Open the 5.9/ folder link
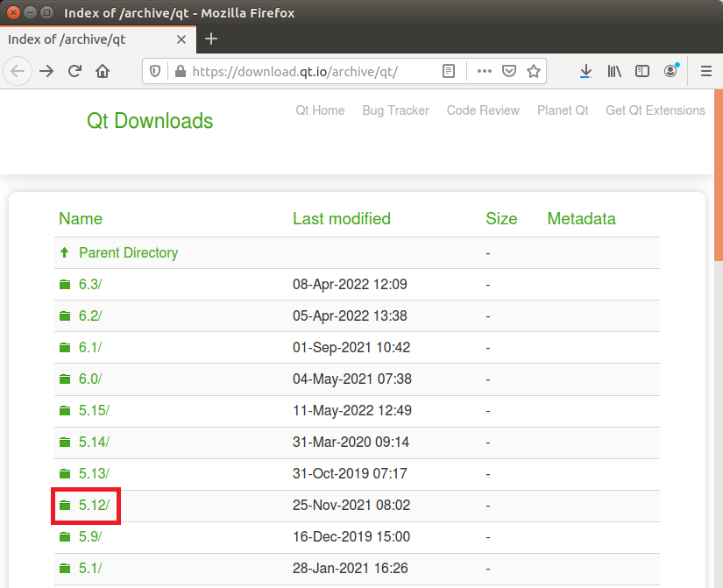 coord(90,537)
